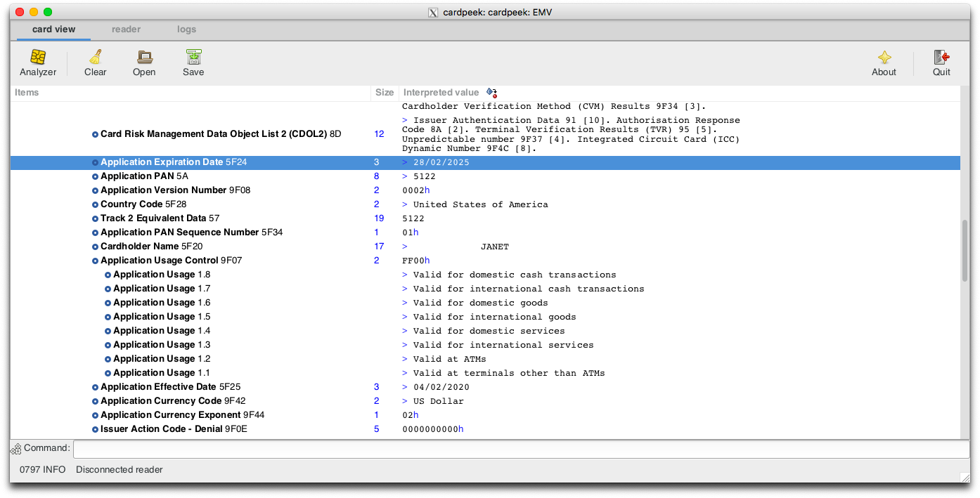The image size is (980, 498).
Task: Select Cardholder Name 5F20 row
Action: pos(485,247)
